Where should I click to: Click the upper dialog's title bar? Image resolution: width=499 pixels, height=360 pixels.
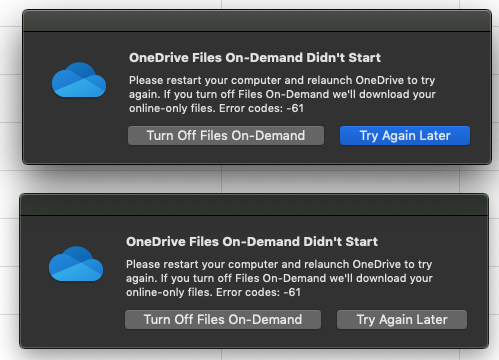pyautogui.click(x=257, y=21)
